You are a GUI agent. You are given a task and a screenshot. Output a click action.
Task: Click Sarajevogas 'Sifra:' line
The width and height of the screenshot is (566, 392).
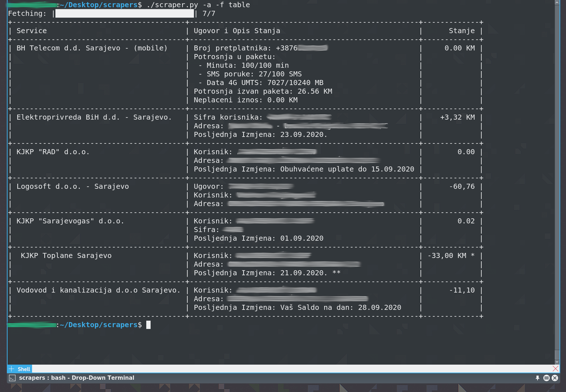[x=218, y=230]
